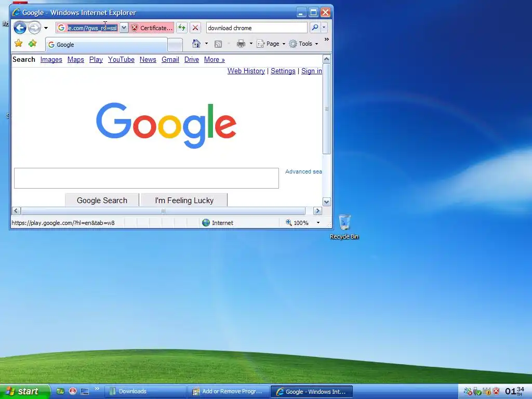
Task: Open the Gmail link
Action: tap(170, 59)
